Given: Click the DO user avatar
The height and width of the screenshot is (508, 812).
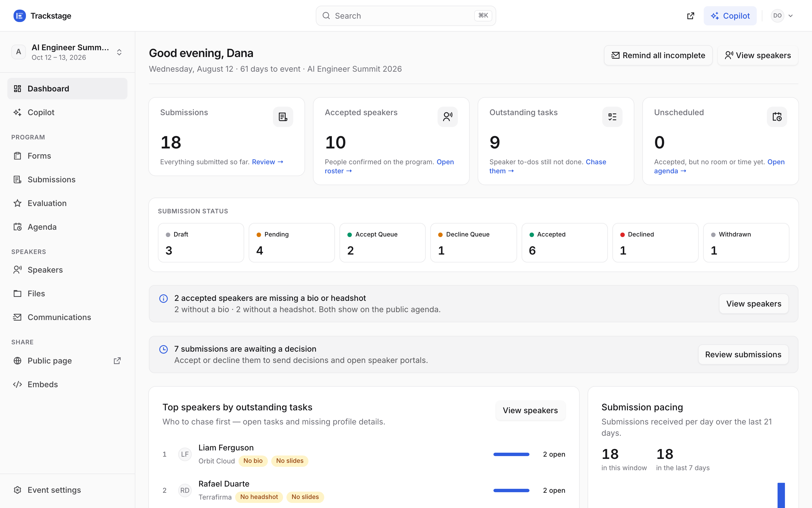Looking at the screenshot, I should [x=777, y=16].
